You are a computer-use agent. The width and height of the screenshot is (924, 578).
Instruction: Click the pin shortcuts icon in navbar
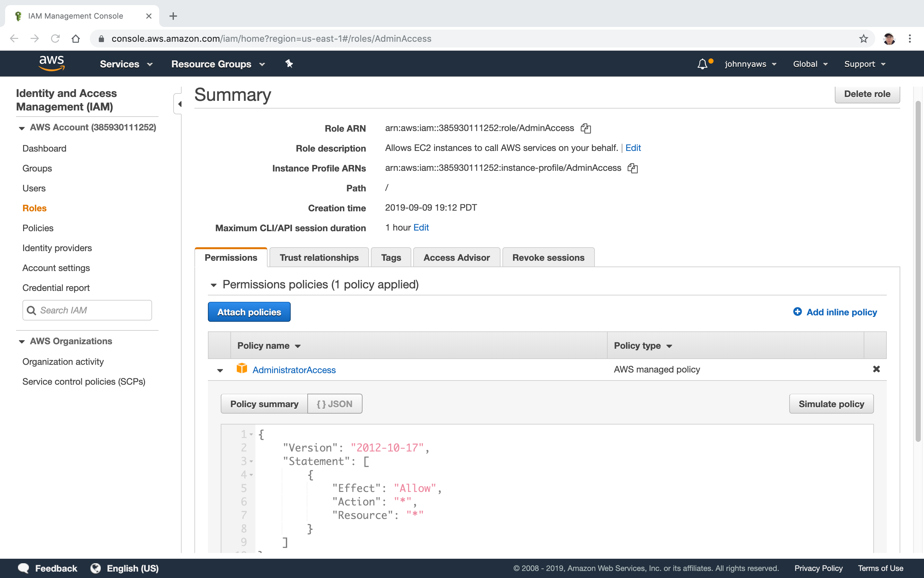click(289, 64)
